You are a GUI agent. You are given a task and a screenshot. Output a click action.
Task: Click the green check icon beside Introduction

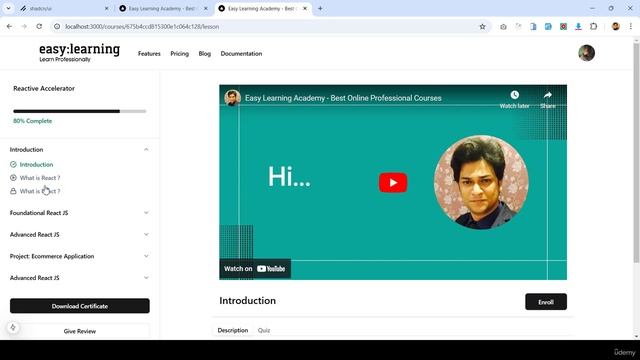pos(13,164)
